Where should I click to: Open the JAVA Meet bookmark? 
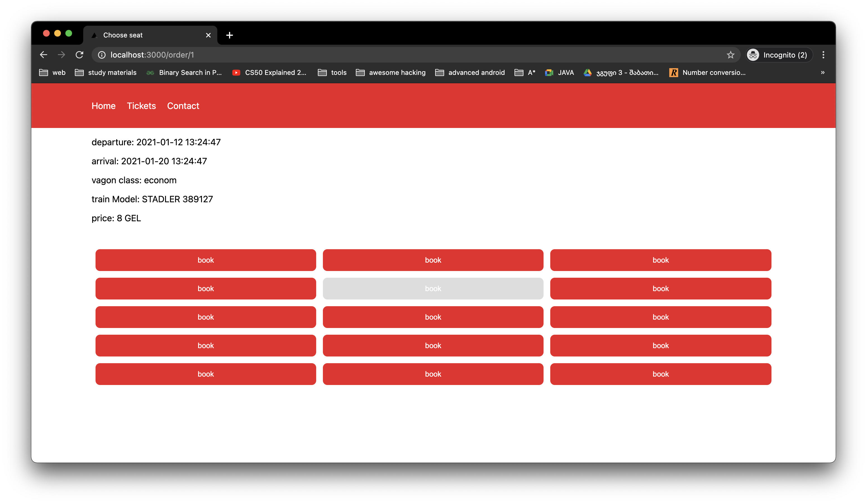[559, 73]
